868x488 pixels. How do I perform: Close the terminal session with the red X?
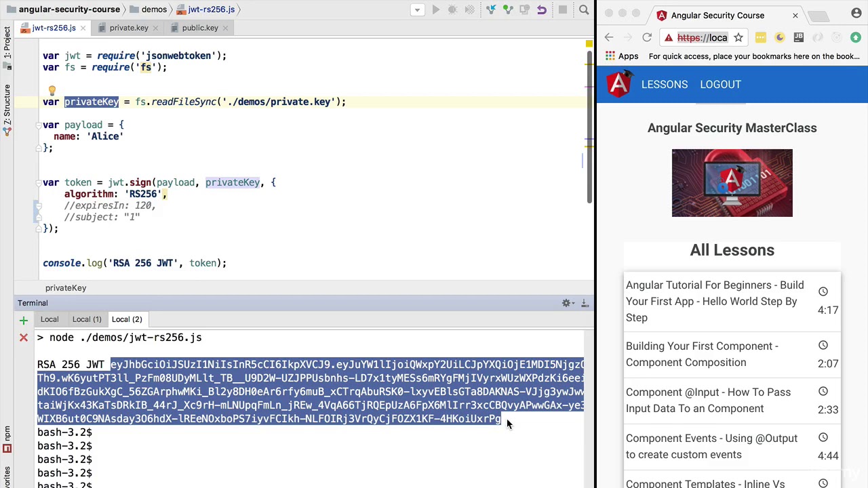(x=23, y=338)
